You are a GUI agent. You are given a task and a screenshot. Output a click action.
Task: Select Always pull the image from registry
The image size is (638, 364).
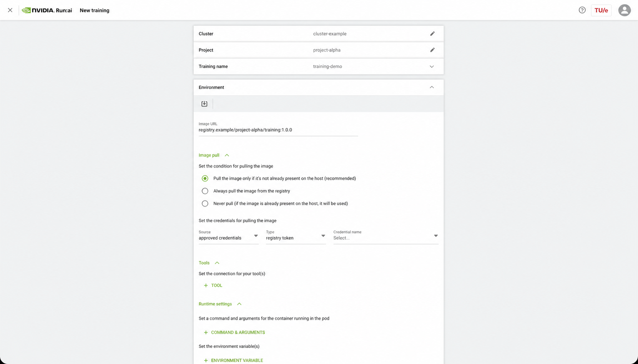[205, 191]
